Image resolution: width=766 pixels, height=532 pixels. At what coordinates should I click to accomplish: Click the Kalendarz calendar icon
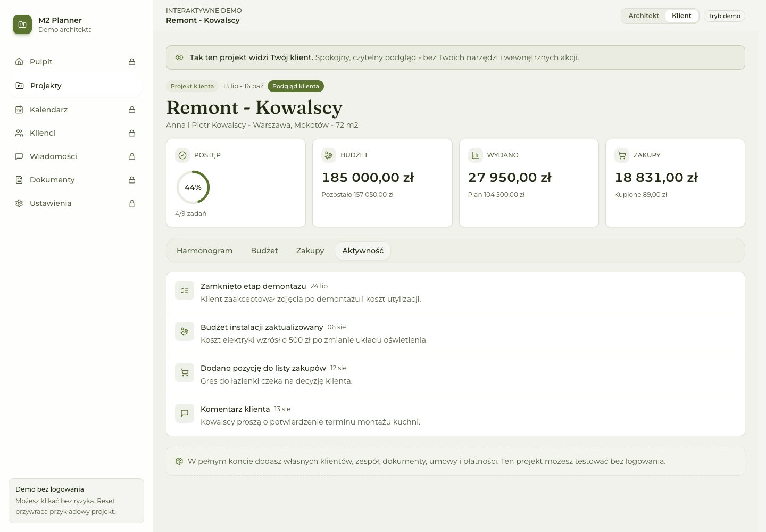(x=19, y=110)
